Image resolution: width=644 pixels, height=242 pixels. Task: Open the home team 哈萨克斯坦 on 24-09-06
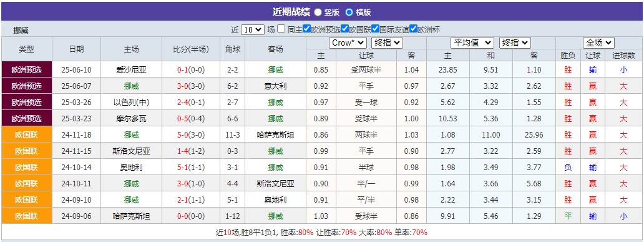(x=132, y=216)
